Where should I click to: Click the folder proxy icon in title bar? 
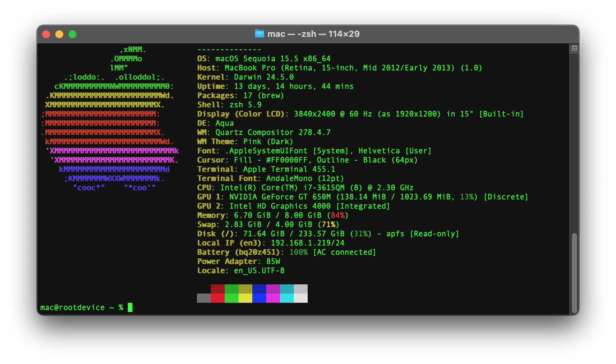[x=260, y=34]
